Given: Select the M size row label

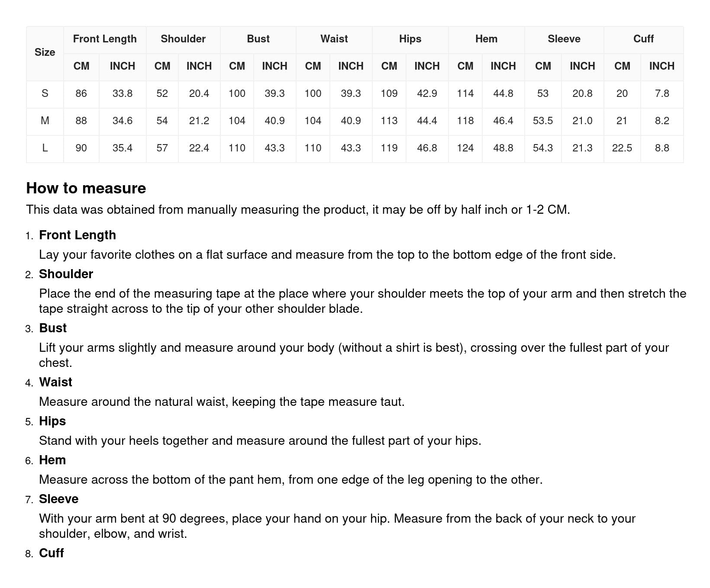Looking at the screenshot, I should click(x=45, y=121).
